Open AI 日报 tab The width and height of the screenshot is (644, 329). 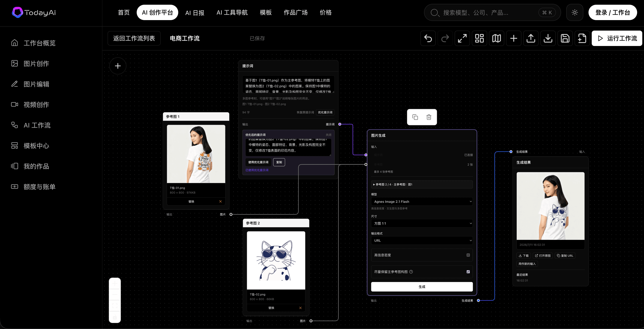pos(195,12)
